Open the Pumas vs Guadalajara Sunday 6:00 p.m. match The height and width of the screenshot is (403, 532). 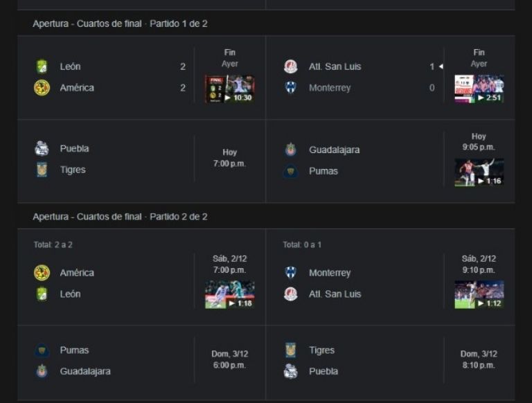(141, 361)
